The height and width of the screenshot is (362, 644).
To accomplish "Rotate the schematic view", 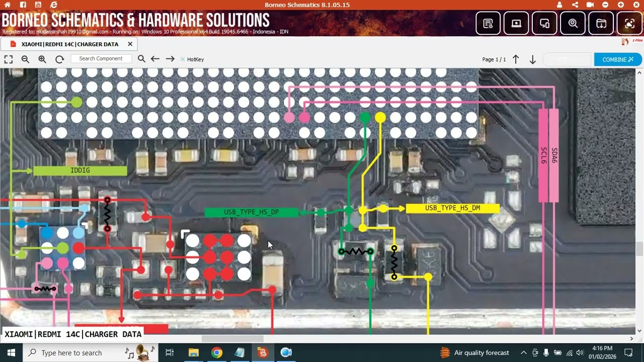I will coord(59,59).
